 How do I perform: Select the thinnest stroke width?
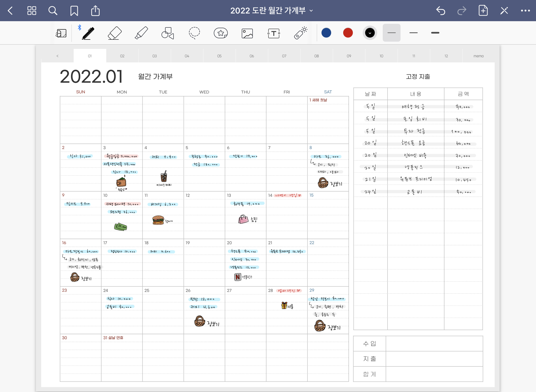[392, 33]
